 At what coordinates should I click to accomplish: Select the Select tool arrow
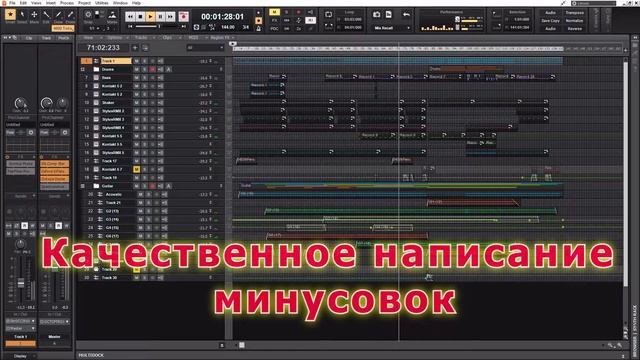pyautogui.click(x=22, y=15)
